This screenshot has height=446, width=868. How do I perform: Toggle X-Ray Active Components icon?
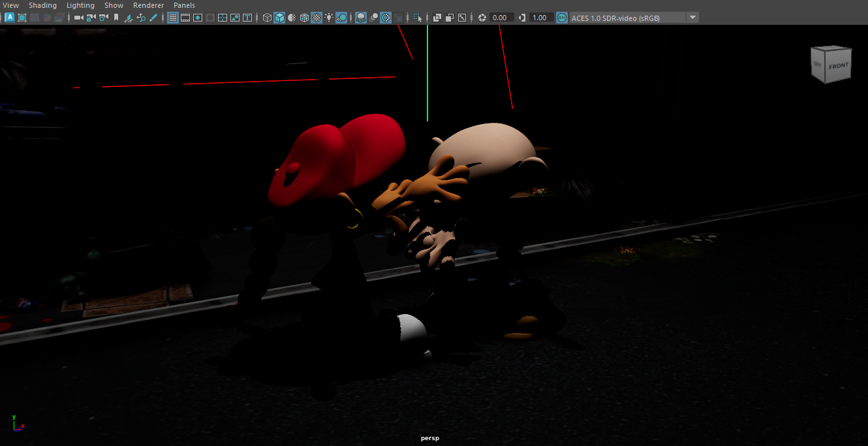pos(450,18)
